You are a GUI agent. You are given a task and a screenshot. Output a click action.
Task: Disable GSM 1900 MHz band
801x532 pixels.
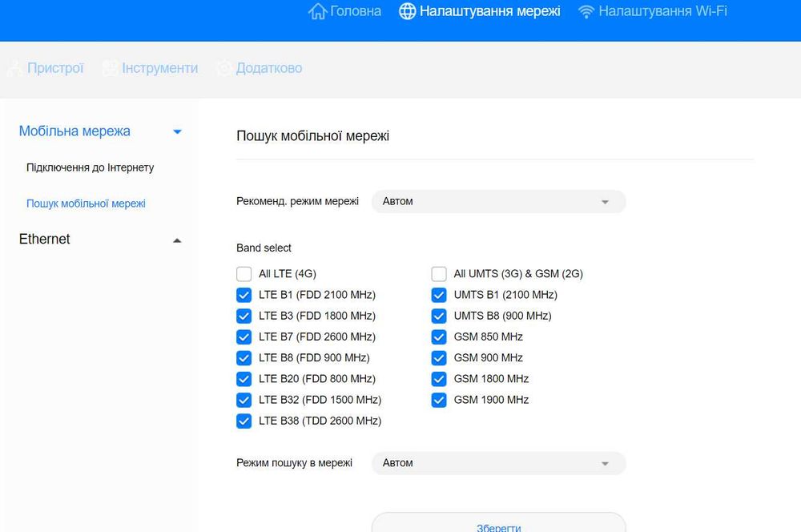[439, 400]
